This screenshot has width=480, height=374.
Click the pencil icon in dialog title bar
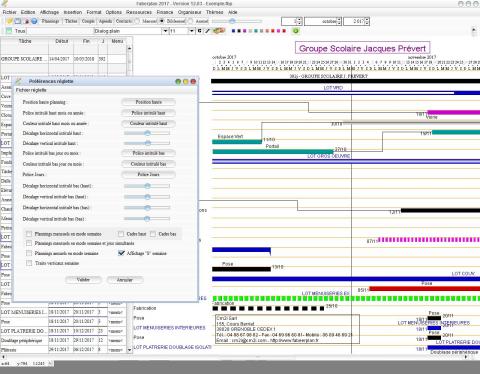coord(18,81)
